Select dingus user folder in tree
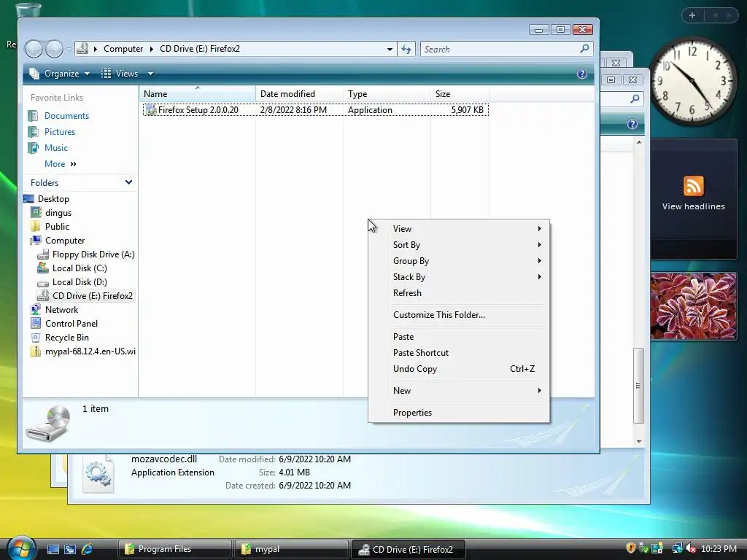 coord(58,212)
